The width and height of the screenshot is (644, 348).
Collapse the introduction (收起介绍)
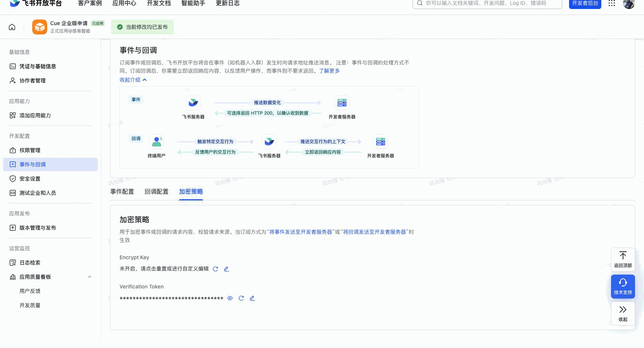click(x=133, y=80)
